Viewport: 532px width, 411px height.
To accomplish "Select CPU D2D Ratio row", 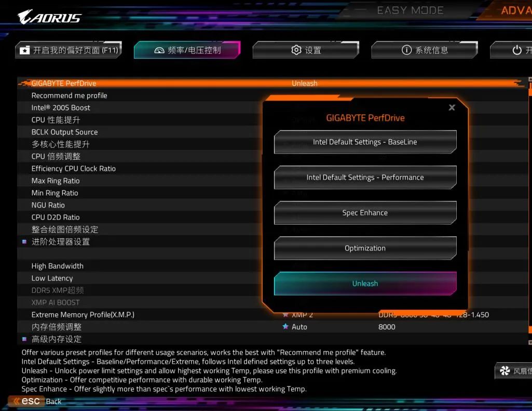I will (x=140, y=217).
